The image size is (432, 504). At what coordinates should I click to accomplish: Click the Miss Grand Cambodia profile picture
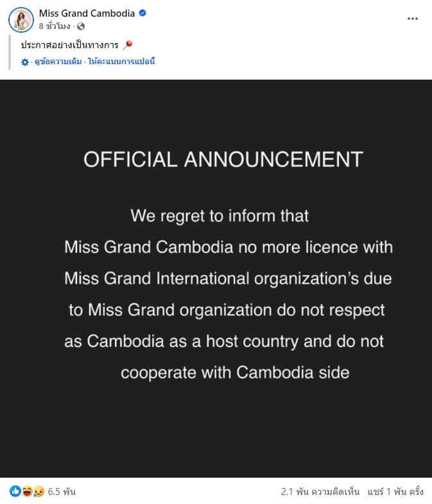[21, 19]
